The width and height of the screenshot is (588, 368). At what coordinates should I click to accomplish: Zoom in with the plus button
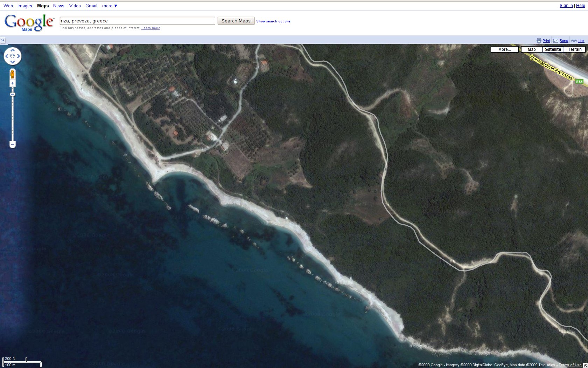pos(13,83)
